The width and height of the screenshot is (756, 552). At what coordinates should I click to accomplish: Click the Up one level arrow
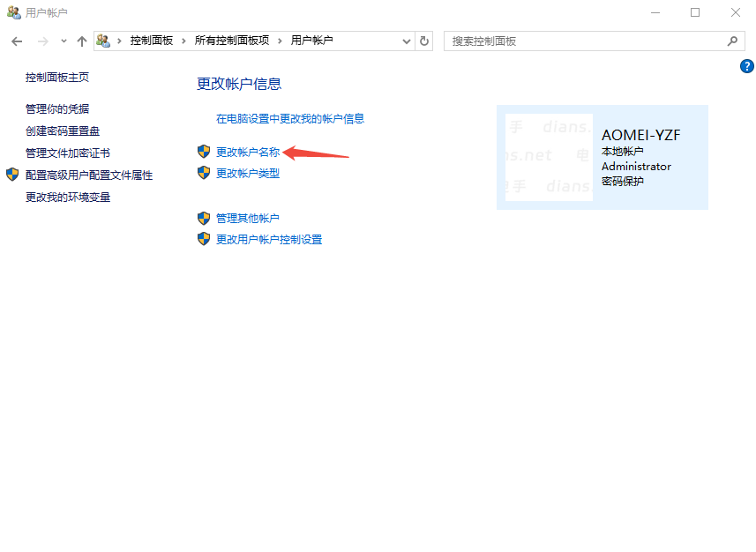pos(81,41)
